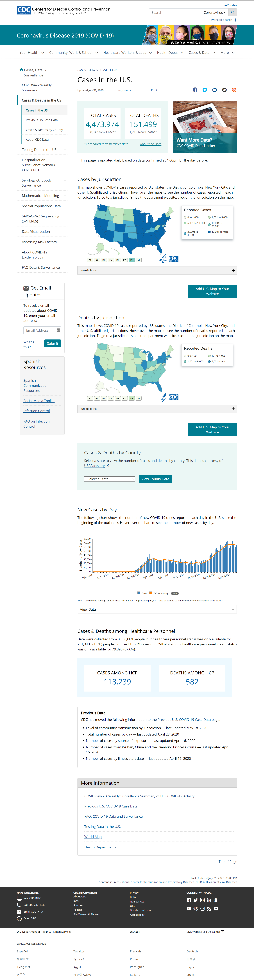This screenshot has width=254, height=980.
Task: Open the CDC logo home link
Action: [x=64, y=11]
